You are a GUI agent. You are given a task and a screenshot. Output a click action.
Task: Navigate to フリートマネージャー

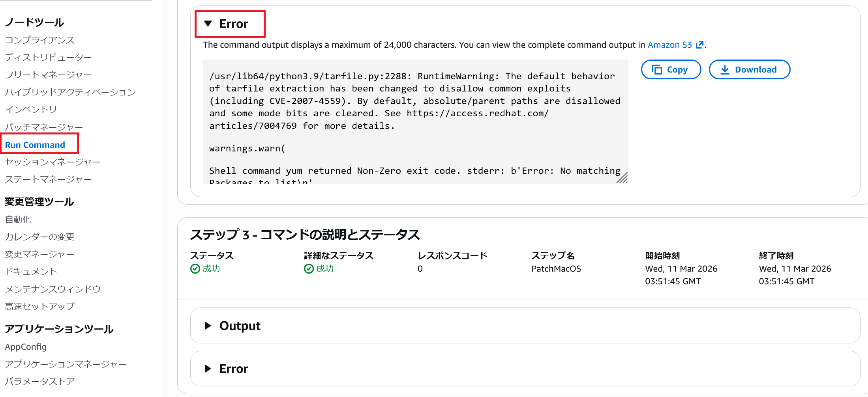point(48,75)
